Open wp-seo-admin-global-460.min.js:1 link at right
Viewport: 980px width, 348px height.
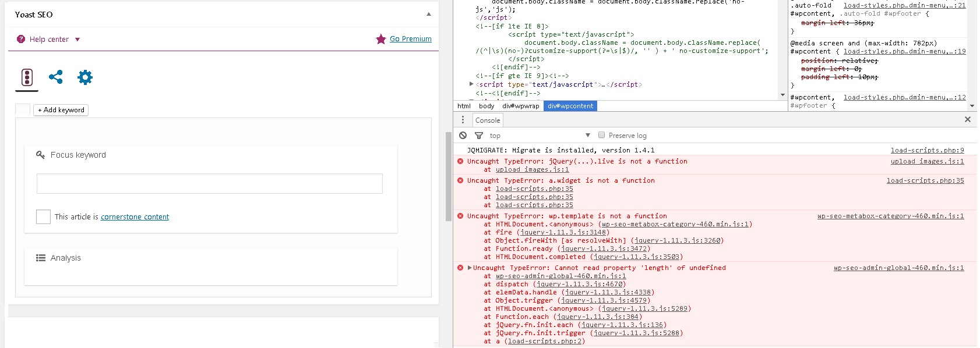(898, 268)
